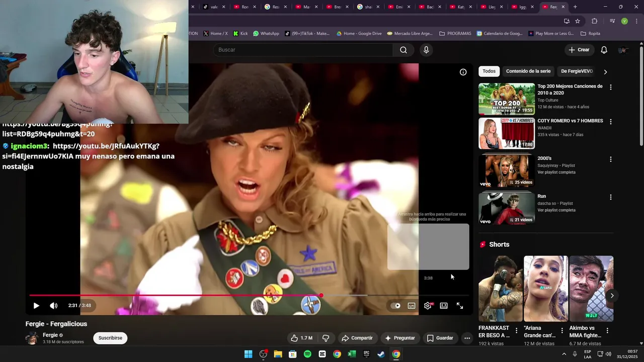
Task: Dislike the Fergalicious video
Action: pyautogui.click(x=326, y=338)
